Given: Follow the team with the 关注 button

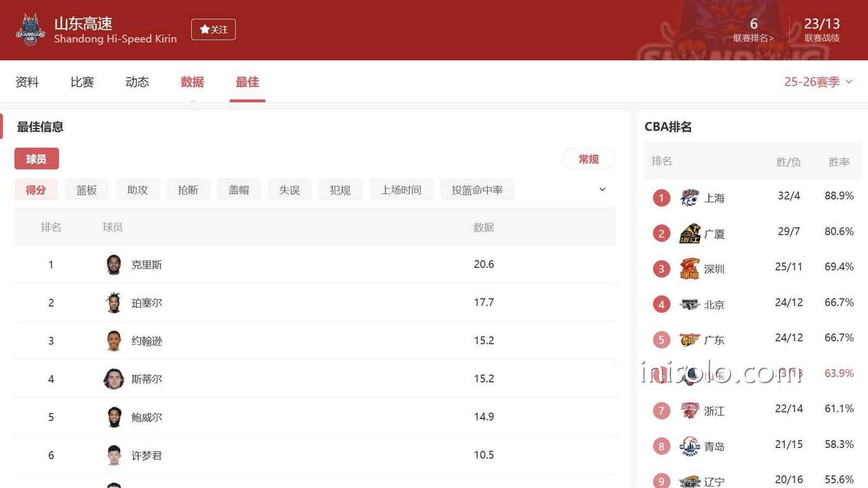Looking at the screenshot, I should [213, 29].
